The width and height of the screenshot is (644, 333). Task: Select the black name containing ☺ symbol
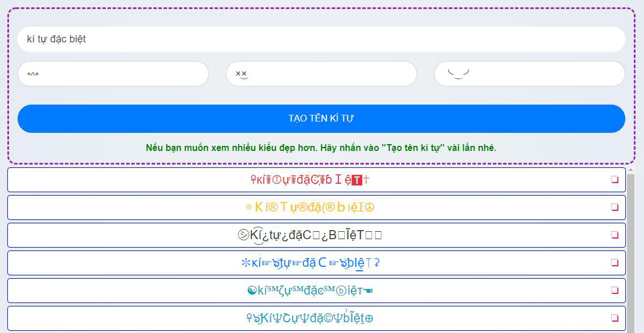click(x=310, y=235)
